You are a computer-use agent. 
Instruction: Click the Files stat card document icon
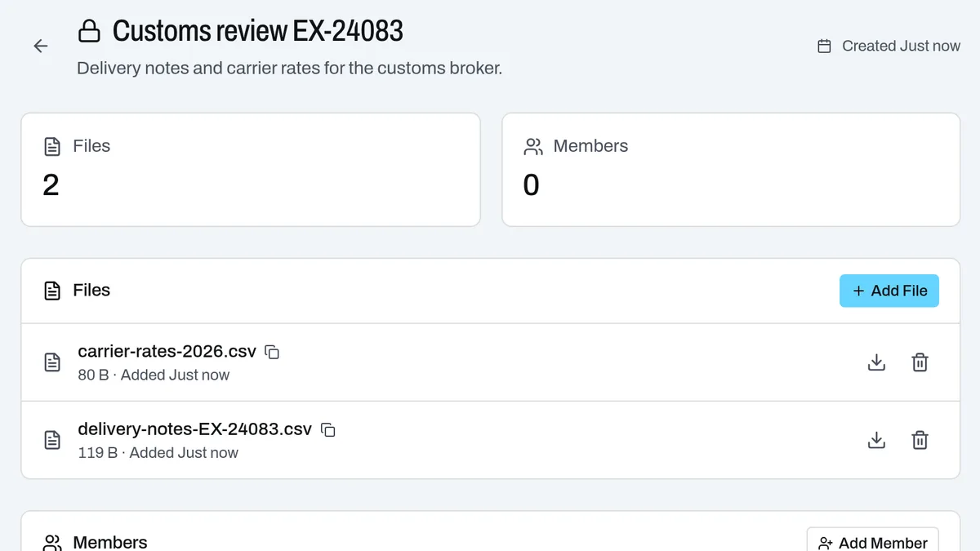(x=52, y=147)
